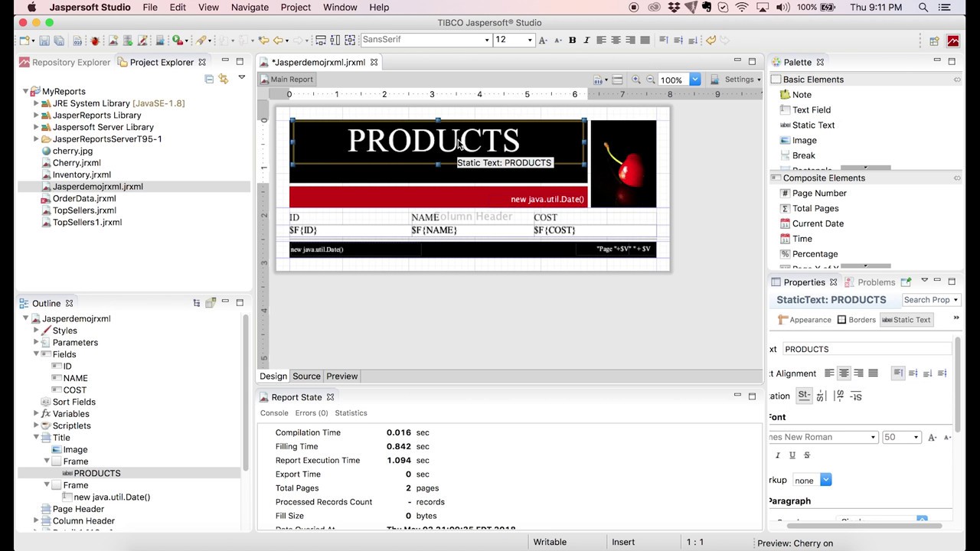Set vertical alignment to top in Properties

899,373
